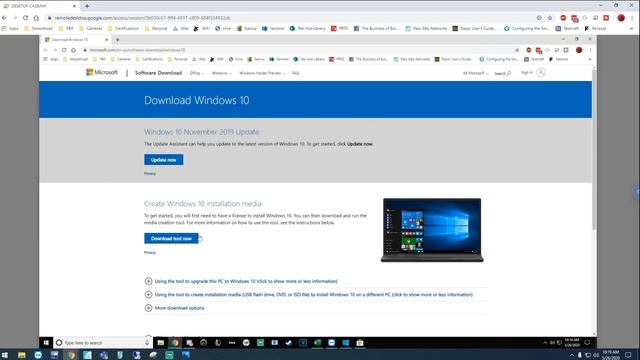640x360 pixels.
Task: Open remote notification center icon
Action: pos(587,342)
